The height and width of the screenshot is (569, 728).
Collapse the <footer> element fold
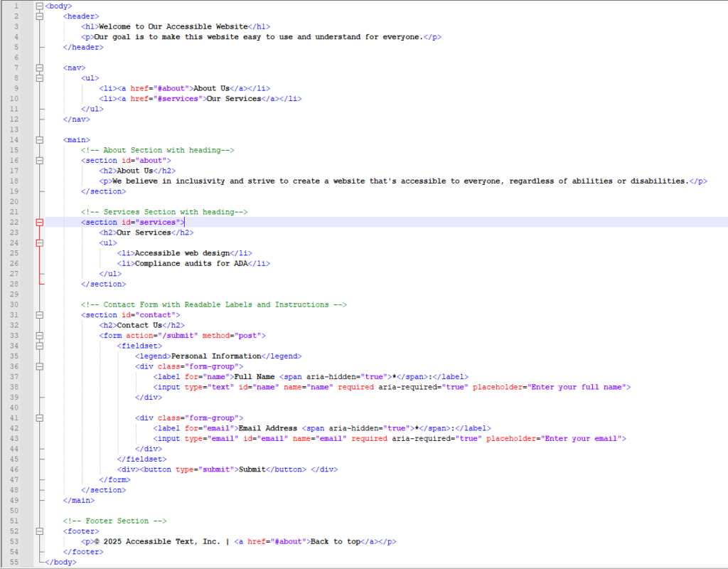[x=38, y=531]
